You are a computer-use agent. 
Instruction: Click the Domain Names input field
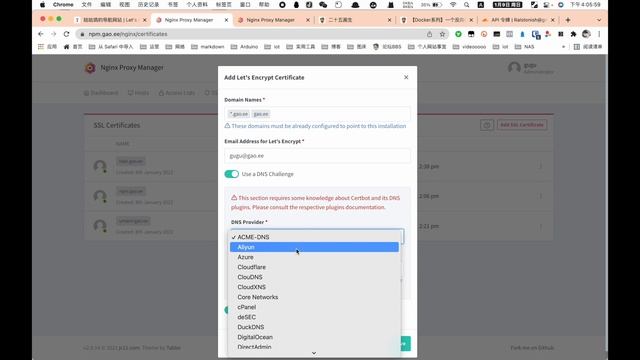coord(317,114)
